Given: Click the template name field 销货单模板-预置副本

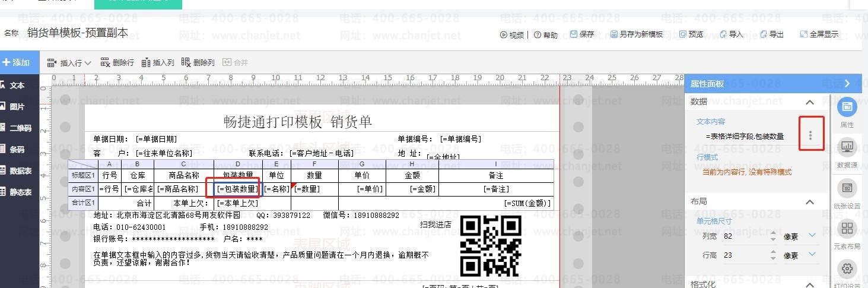Looking at the screenshot, I should coord(78,33).
